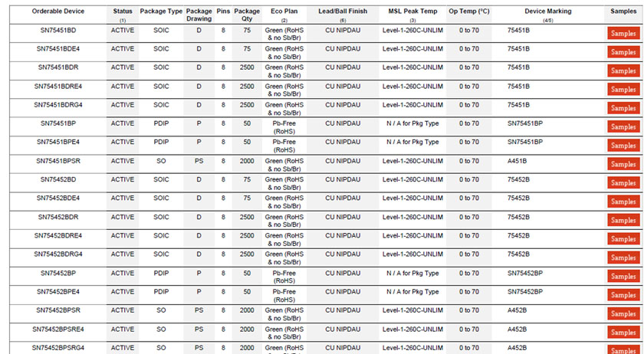Click Samples in SN75452BDR row
The width and height of the screenshot is (644, 354).
[x=623, y=221]
